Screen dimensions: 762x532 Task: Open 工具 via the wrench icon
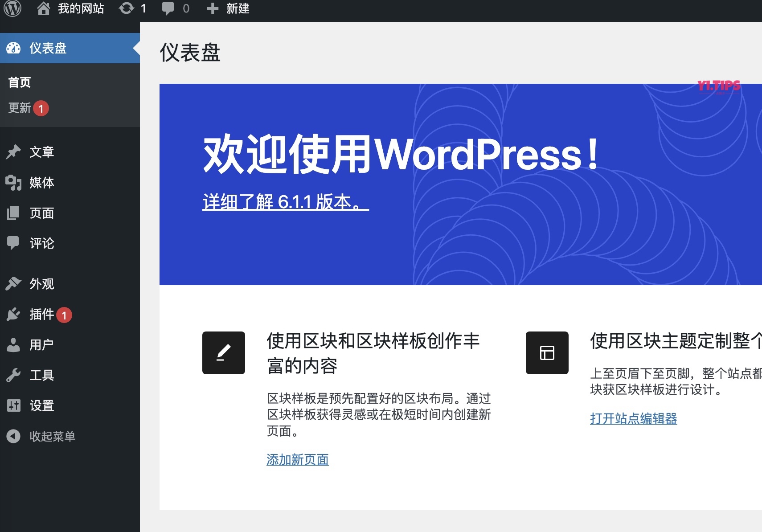(14, 375)
